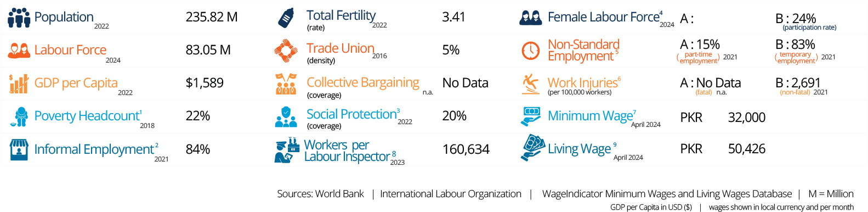This screenshot has width=868, height=212.
Task: Click the 235.82 M population value
Action: click(212, 17)
